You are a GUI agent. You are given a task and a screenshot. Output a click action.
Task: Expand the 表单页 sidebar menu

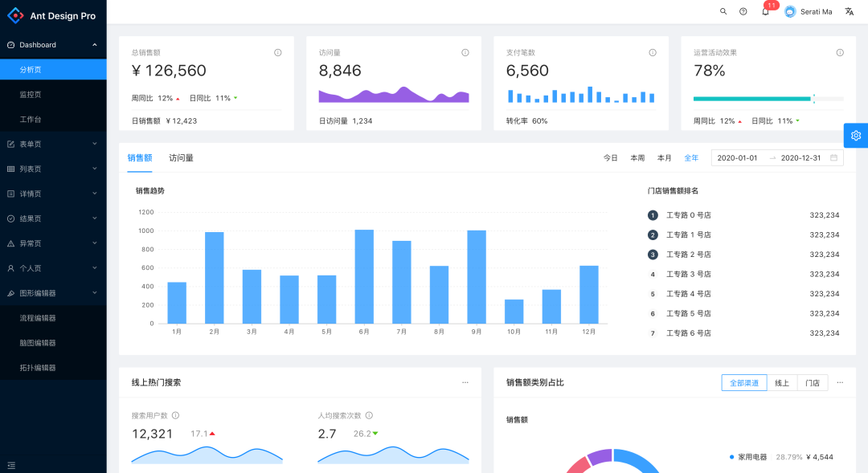(53, 145)
